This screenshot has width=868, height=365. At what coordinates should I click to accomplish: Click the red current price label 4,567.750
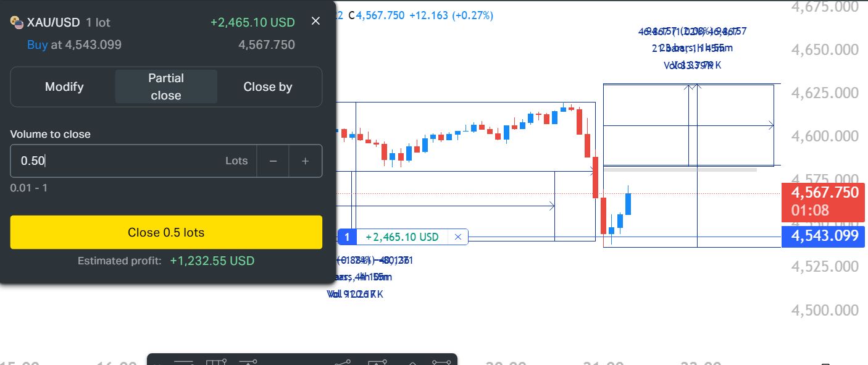824,193
